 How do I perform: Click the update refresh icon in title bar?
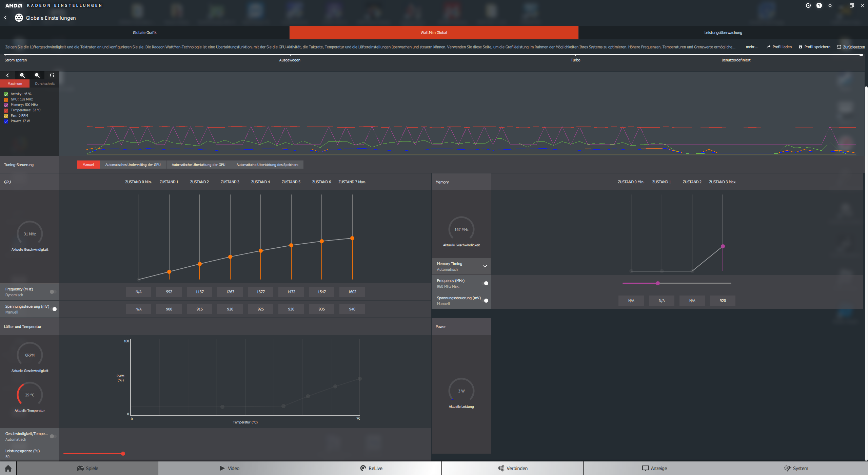(x=808, y=5)
